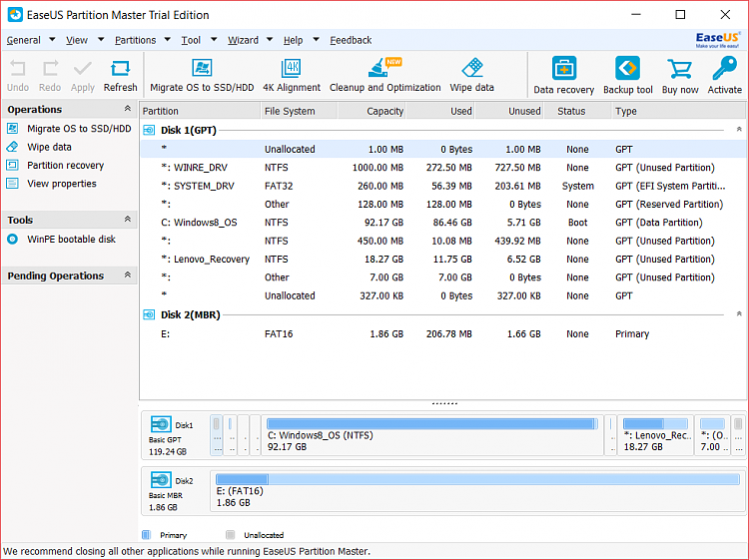
Task: Click the EaseUS logo at top right
Action: point(717,40)
